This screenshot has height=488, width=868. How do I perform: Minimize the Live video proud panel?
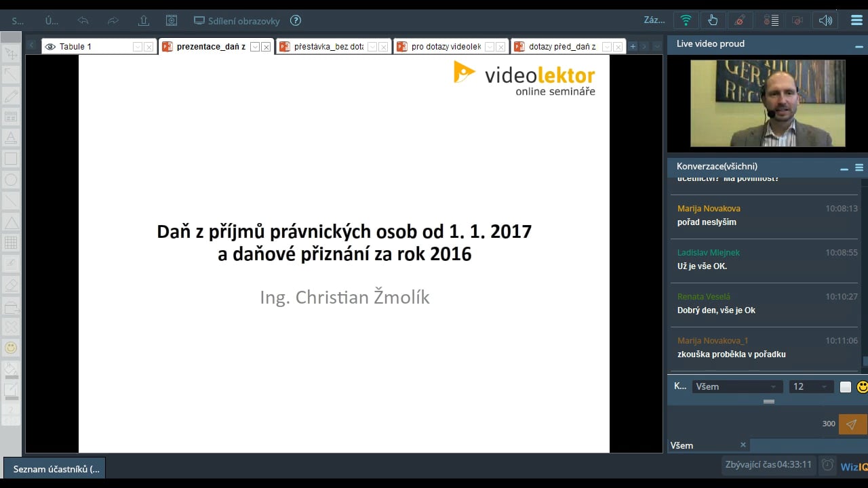859,46
